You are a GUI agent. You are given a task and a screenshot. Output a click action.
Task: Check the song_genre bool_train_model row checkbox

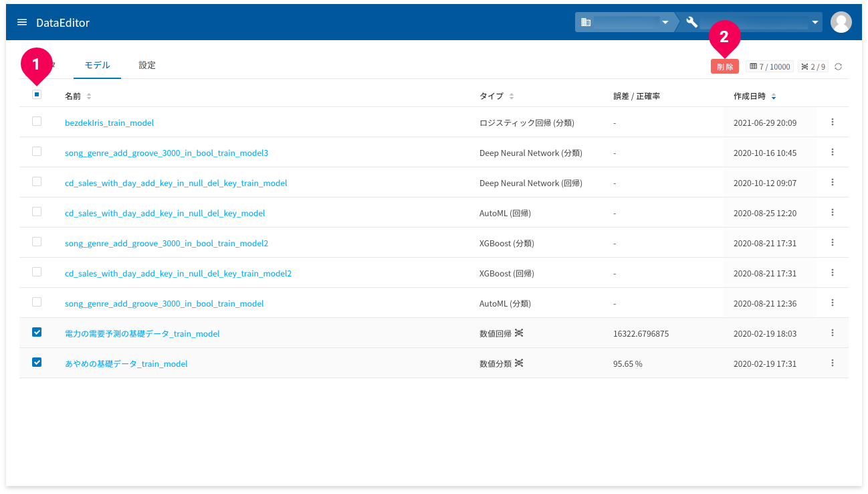[37, 302]
